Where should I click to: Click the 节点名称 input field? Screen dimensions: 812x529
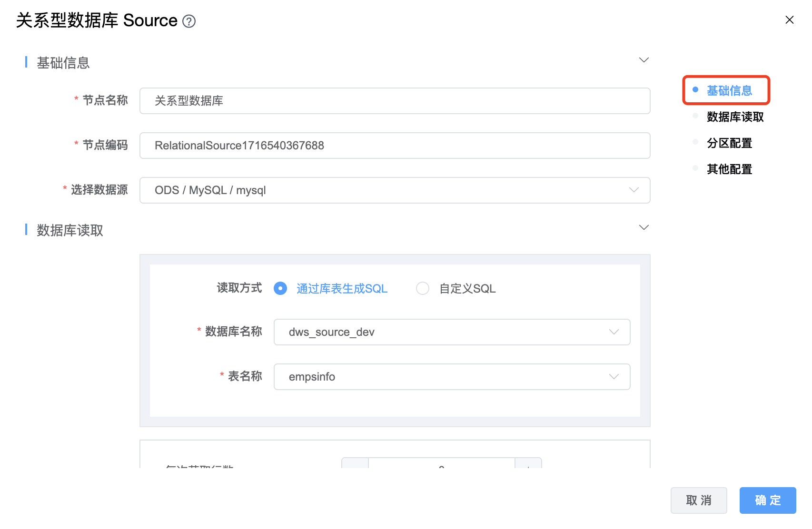[x=395, y=101]
